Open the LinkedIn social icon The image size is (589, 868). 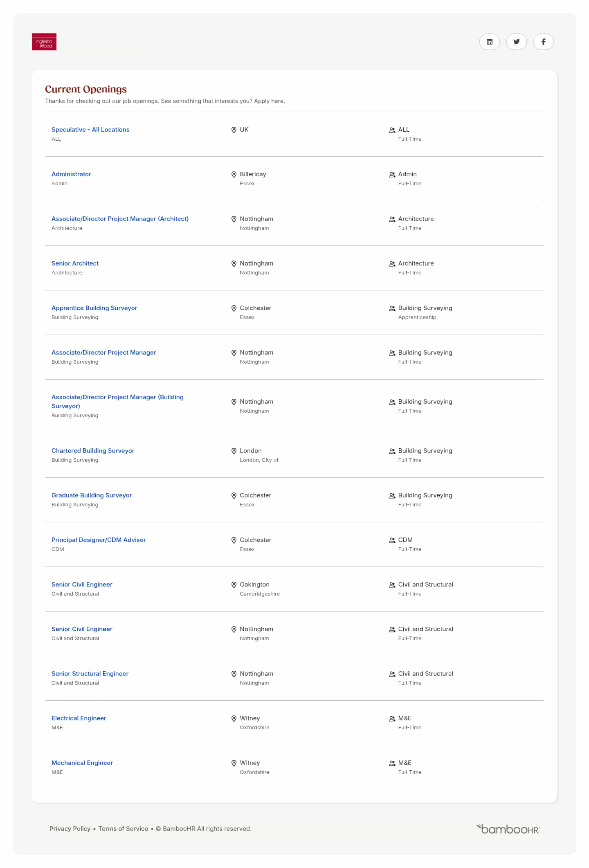coord(489,42)
